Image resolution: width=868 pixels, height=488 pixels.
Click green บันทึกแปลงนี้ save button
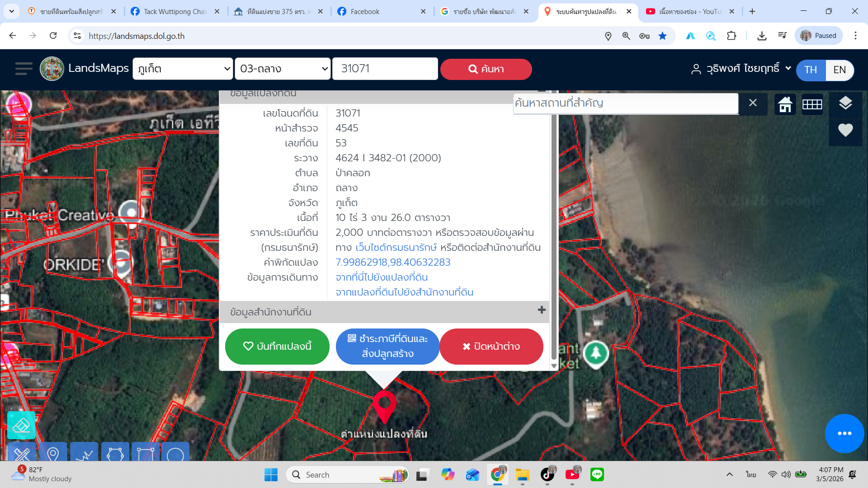click(277, 347)
